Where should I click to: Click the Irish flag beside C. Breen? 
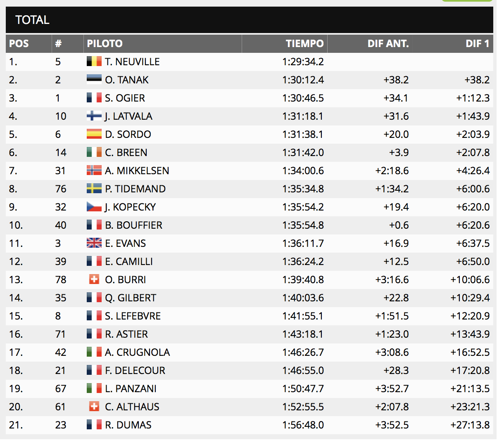[94, 152]
